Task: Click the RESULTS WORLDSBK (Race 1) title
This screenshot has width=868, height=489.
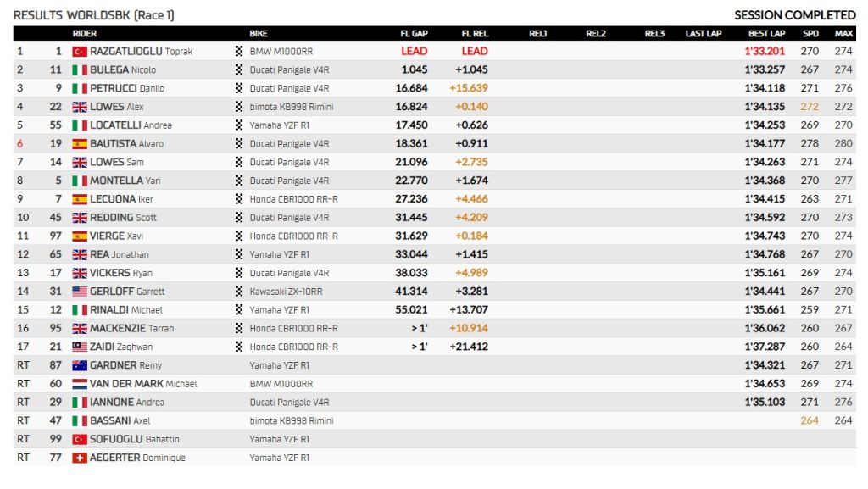Action: 94,15
